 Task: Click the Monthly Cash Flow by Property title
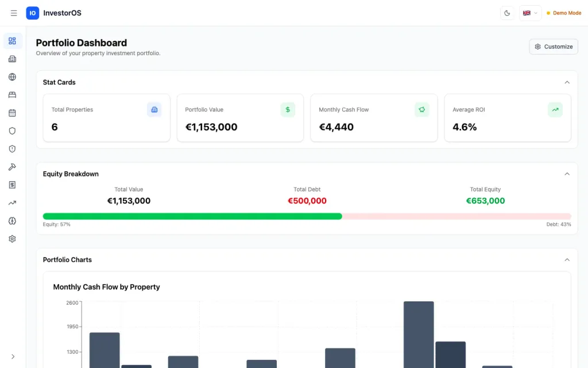pyautogui.click(x=106, y=287)
